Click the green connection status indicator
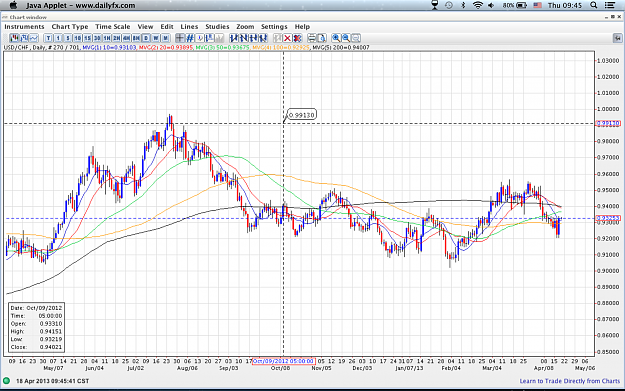 pos(6,381)
